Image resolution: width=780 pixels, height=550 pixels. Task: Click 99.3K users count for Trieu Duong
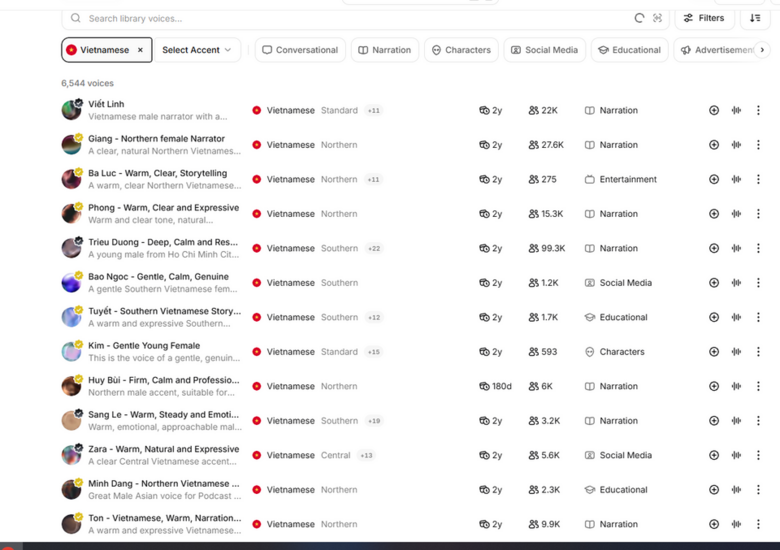(x=547, y=248)
